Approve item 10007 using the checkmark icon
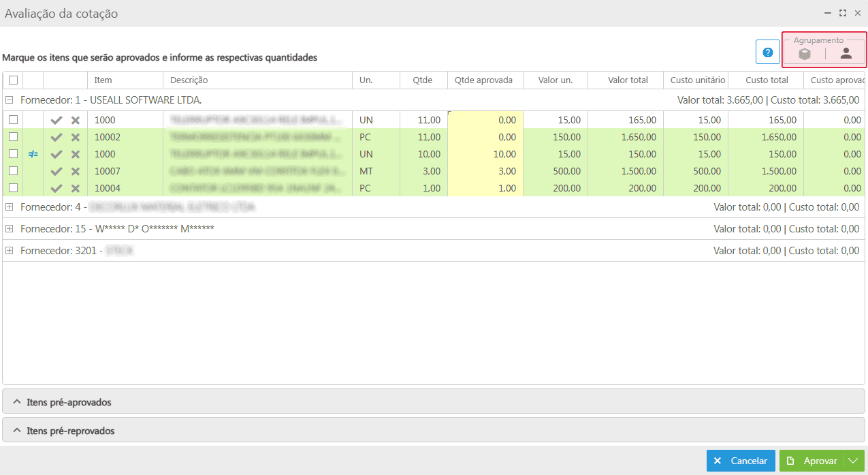This screenshot has width=868, height=475. click(57, 171)
